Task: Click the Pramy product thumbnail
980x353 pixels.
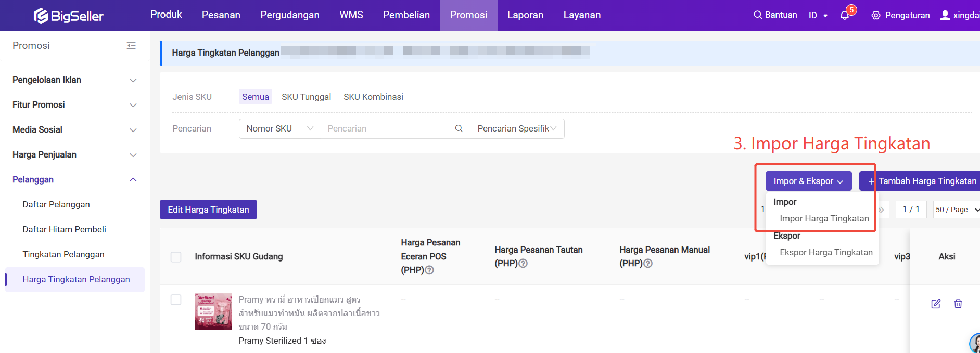Action: click(213, 311)
